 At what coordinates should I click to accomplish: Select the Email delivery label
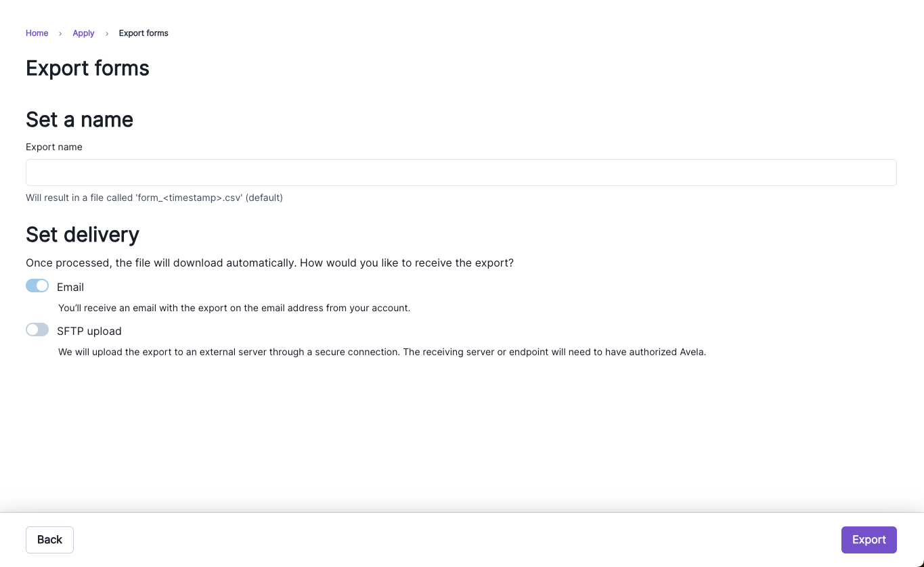(70, 287)
